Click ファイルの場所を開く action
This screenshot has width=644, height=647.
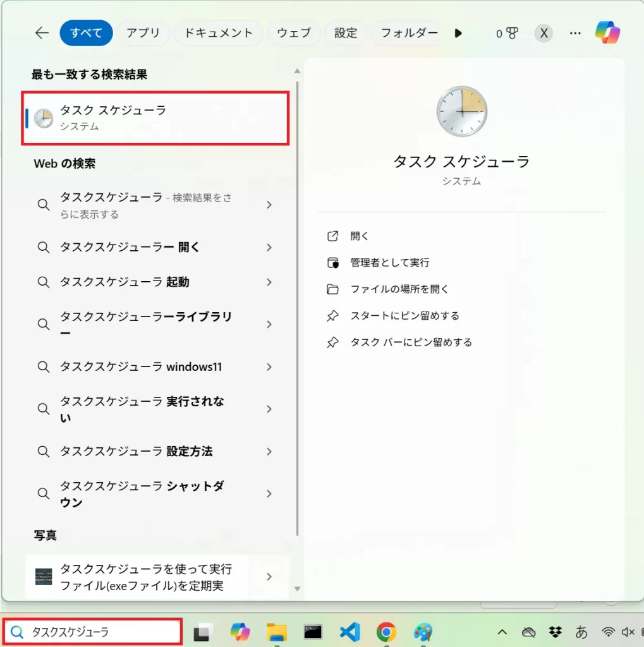(x=399, y=289)
